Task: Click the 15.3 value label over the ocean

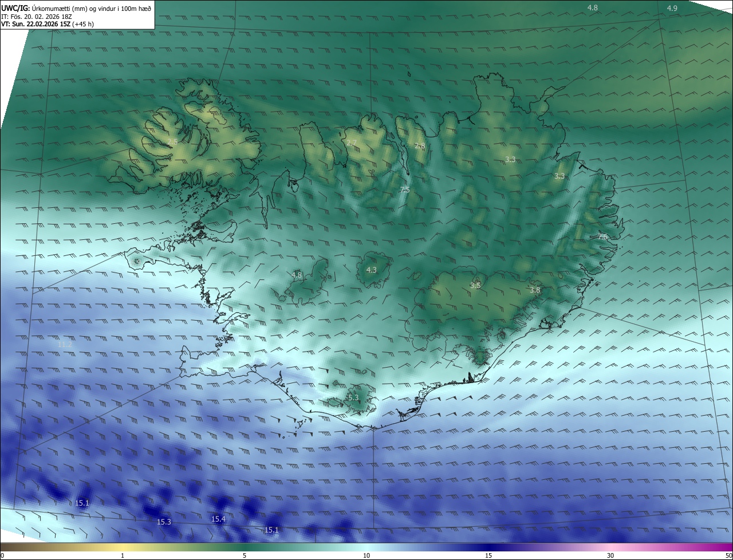Action: (x=164, y=522)
